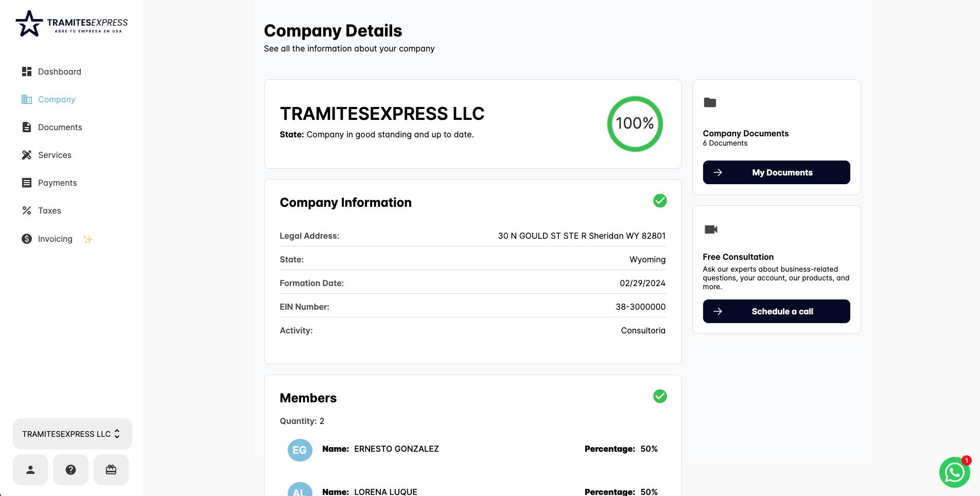Click the legal address '30 N GOULD ST STE R Sheridan WY 82801'
The image size is (980, 496).
click(582, 236)
